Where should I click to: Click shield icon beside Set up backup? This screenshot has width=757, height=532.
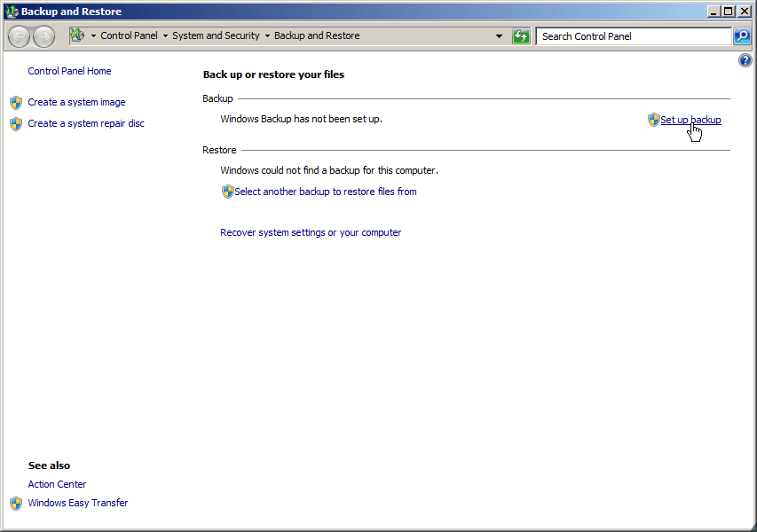[653, 120]
